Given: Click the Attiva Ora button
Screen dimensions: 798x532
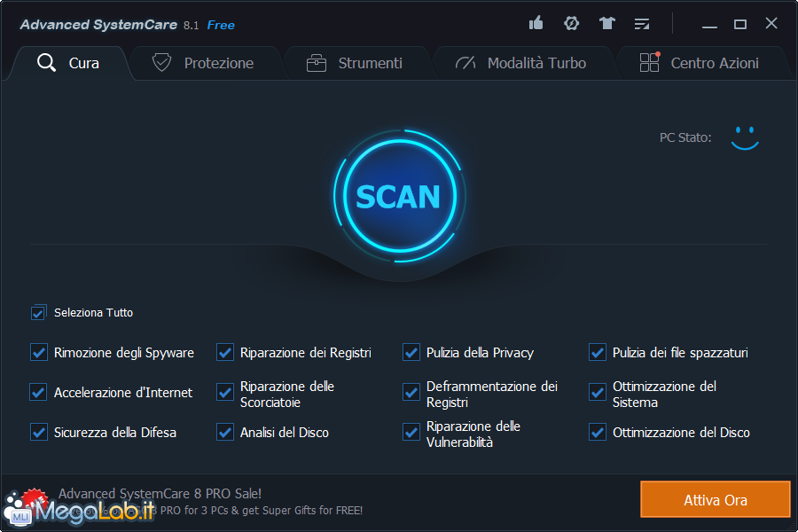Looking at the screenshot, I should 715,499.
